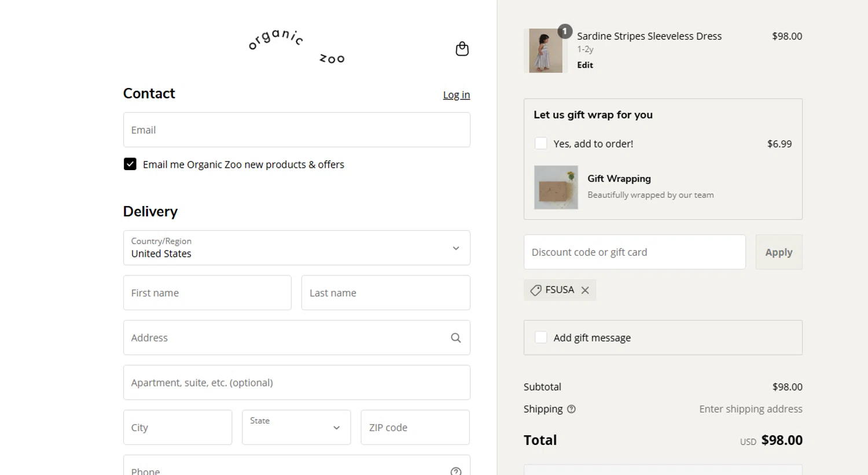The height and width of the screenshot is (475, 868).
Task: Click the Email input field
Action: (297, 130)
